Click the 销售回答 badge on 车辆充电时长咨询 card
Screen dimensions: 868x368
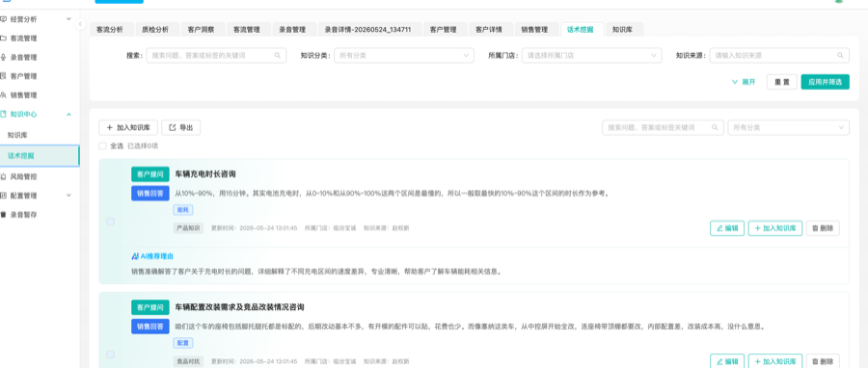150,194
